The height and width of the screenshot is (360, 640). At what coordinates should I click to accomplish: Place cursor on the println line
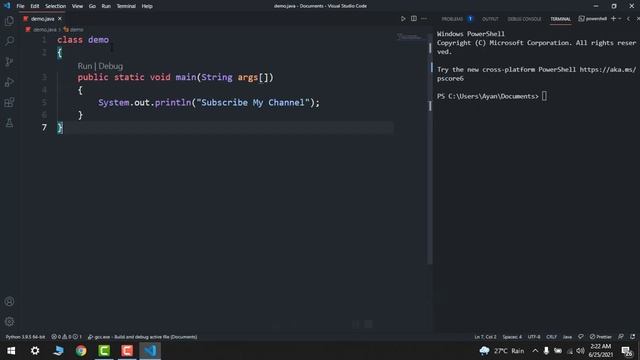209,103
